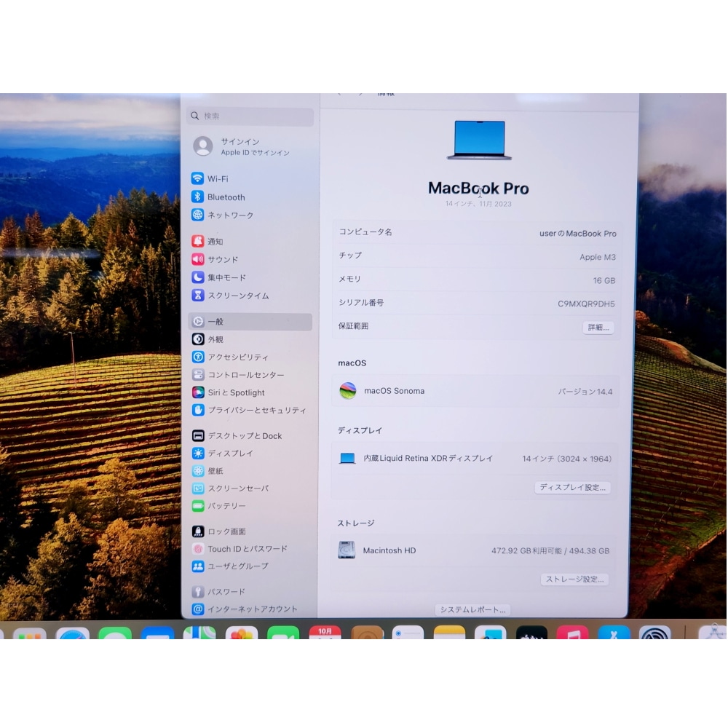
Task: Open Touch ID とパスワード settings
Action: tap(247, 549)
